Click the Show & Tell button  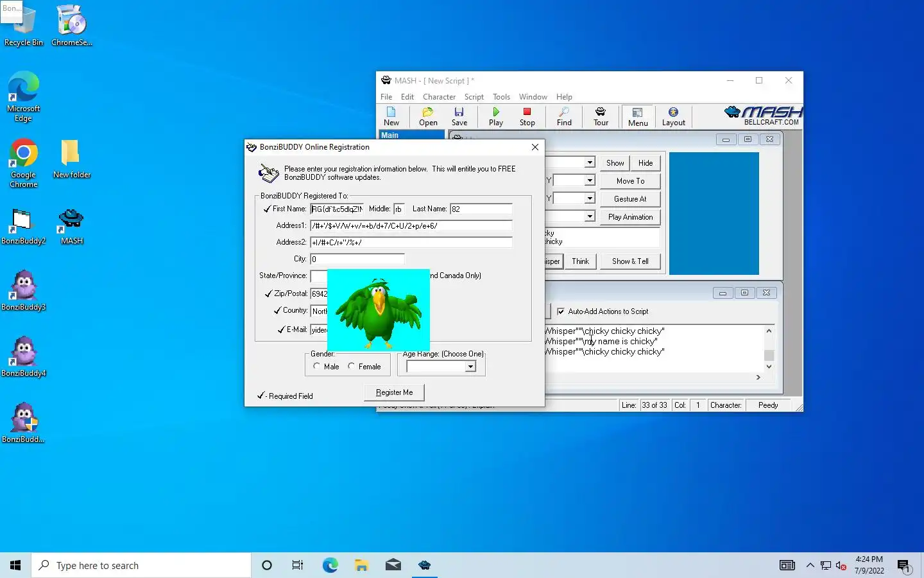630,261
